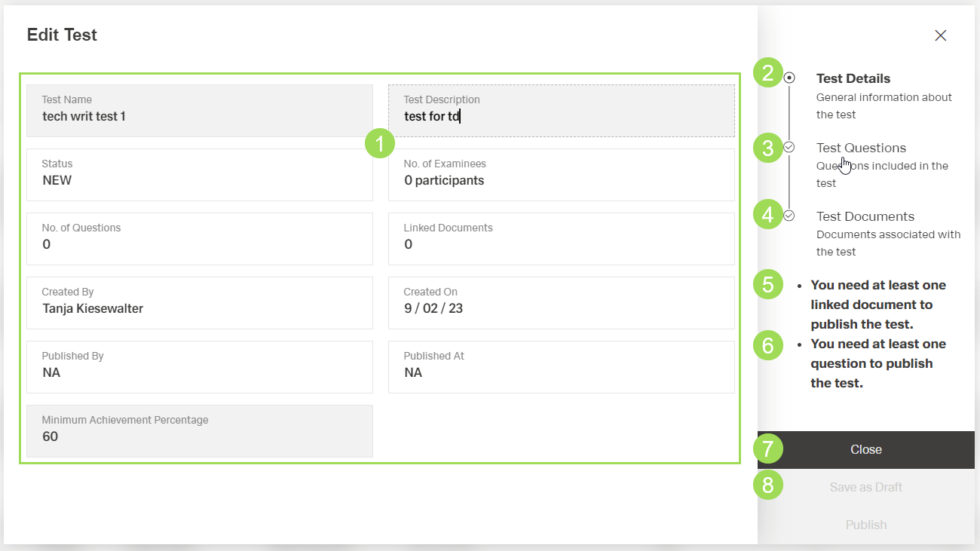Click the green callout badge number 1
Screen dimensions: 980x551
pos(380,143)
